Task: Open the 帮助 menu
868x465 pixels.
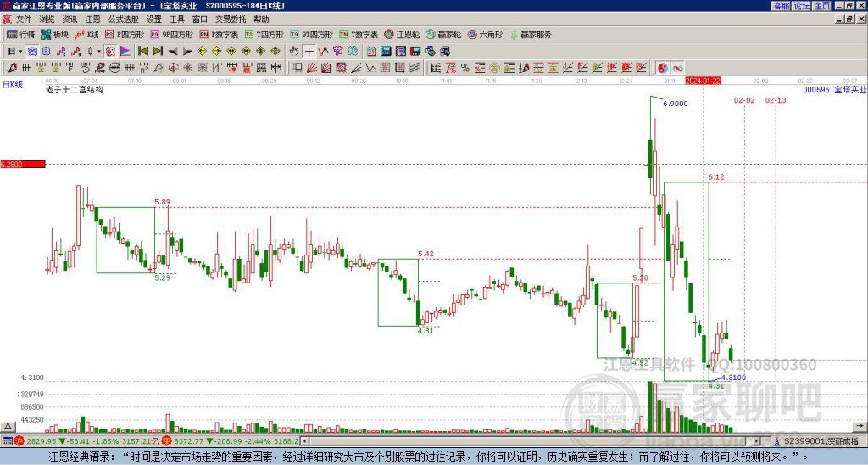Action: [x=261, y=20]
